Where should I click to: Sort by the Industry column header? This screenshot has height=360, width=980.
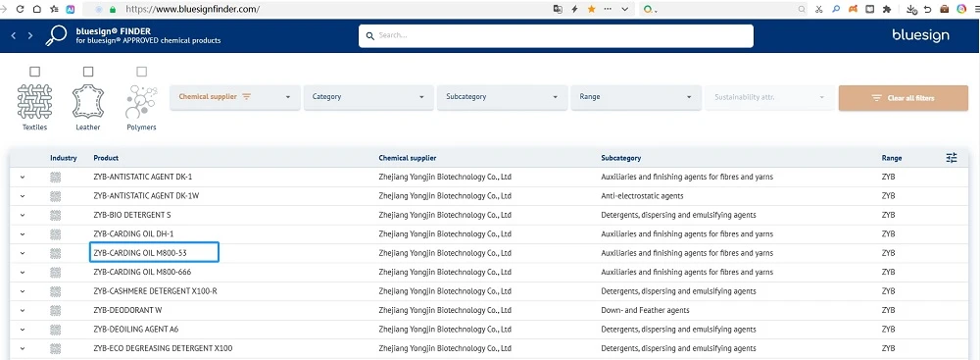(x=63, y=158)
